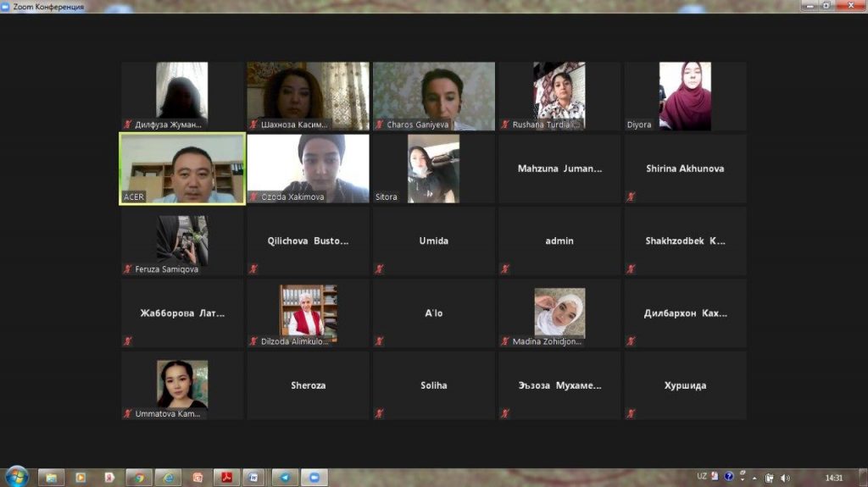868x487 pixels.
Task: Click the system clock showing 14:31
Action: tap(834, 478)
